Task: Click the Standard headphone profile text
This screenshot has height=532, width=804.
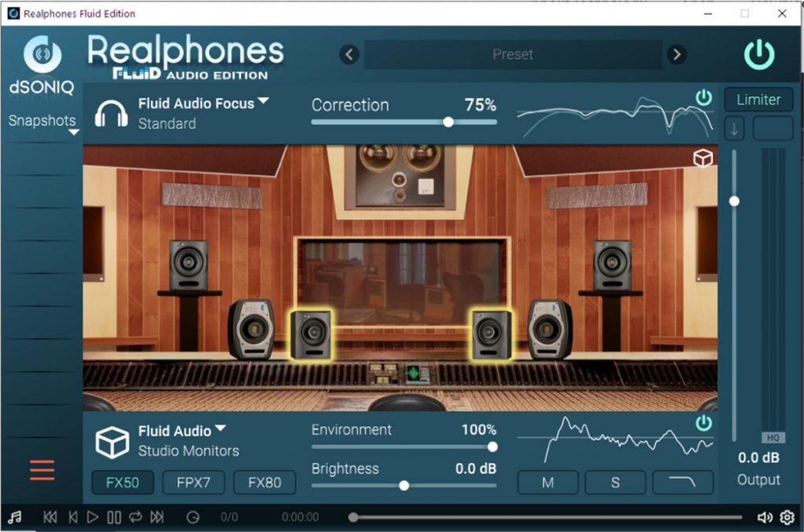Action: [x=167, y=123]
